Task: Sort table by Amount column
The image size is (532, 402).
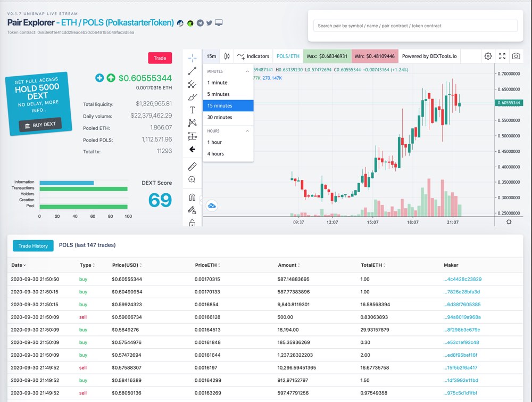Action: pyautogui.click(x=289, y=265)
